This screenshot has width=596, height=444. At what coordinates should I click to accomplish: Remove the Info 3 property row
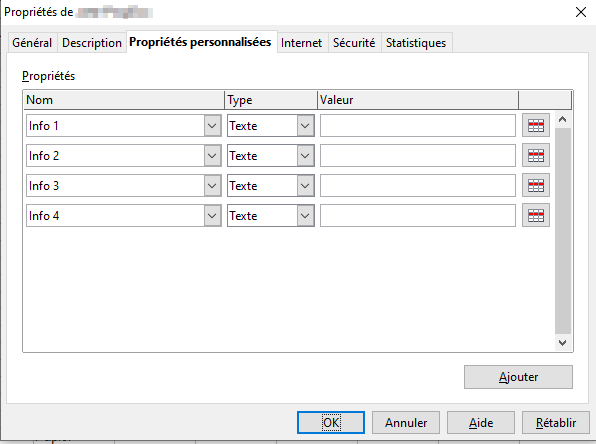pos(536,186)
